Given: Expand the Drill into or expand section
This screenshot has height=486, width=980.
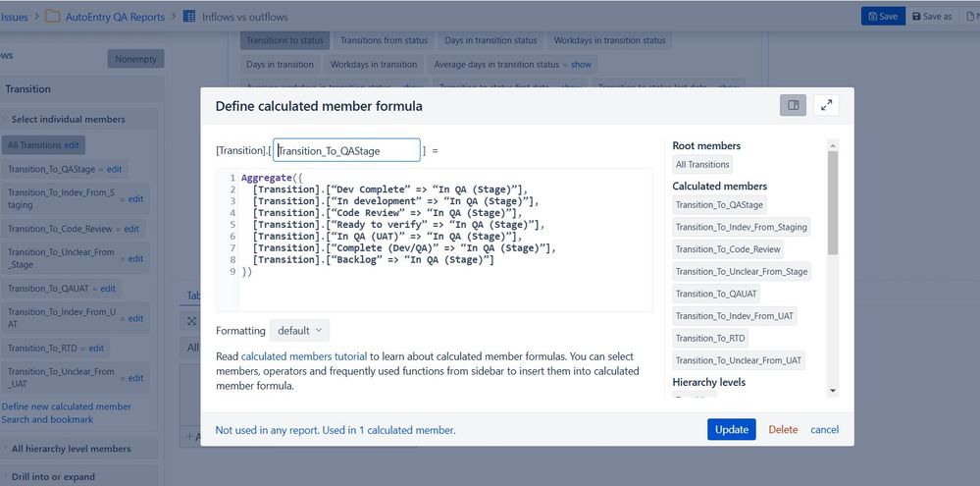Looking at the screenshot, I should coord(53,476).
